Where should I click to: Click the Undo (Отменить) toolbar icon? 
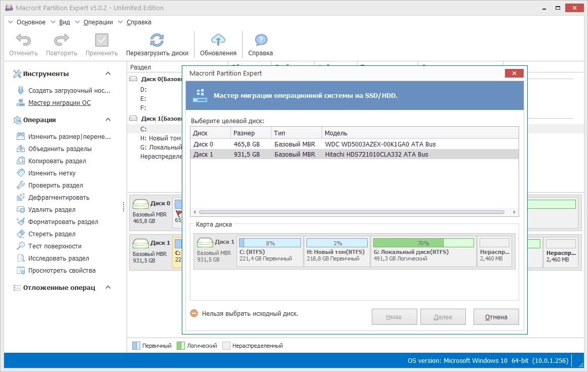pyautogui.click(x=23, y=40)
